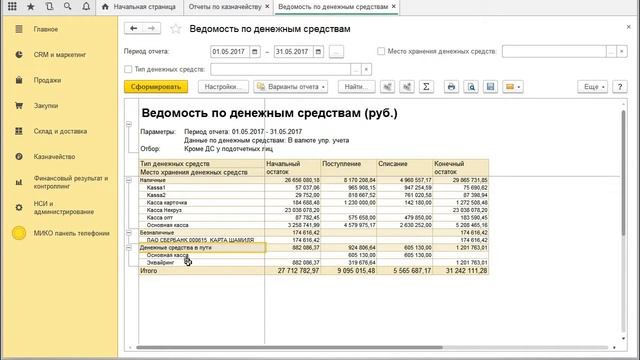Click the Sigma sum toolbar icon
Viewport: 640px width, 360px height.
[x=426, y=87]
